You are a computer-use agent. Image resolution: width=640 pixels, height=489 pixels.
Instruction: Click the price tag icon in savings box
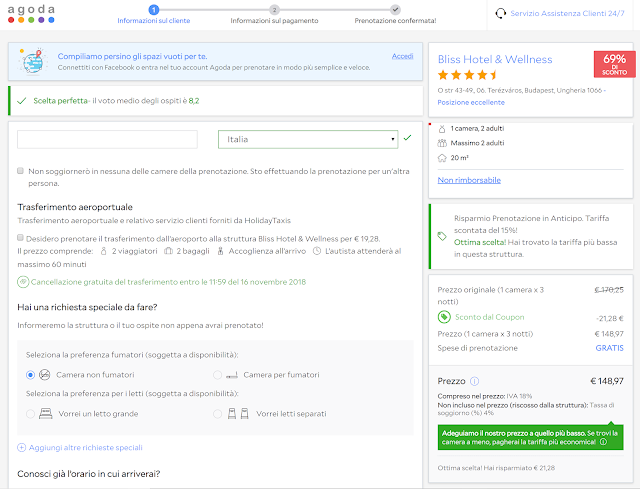tap(442, 236)
